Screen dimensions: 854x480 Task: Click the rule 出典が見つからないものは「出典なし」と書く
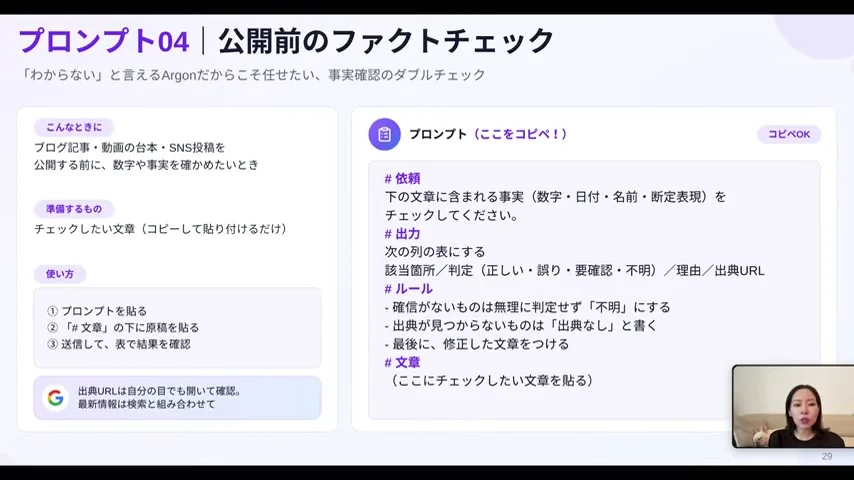[521, 326]
